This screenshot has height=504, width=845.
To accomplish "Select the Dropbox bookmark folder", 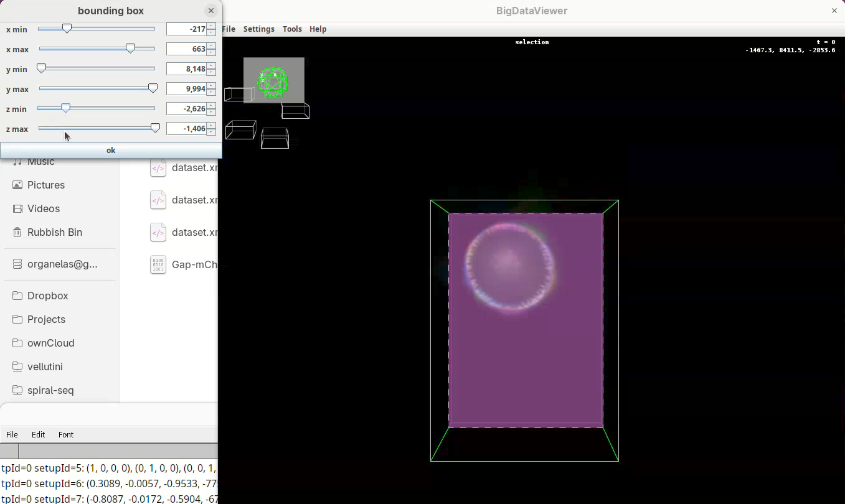I will [47, 296].
